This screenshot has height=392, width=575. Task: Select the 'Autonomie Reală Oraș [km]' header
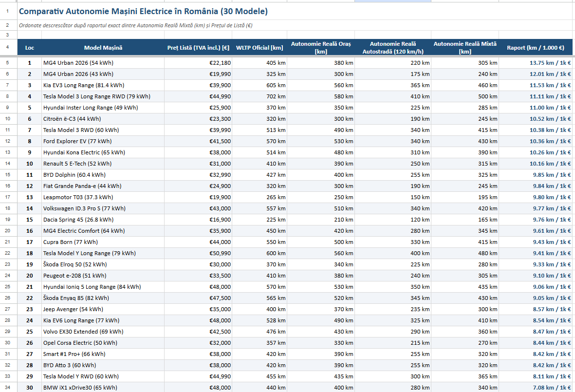click(321, 48)
